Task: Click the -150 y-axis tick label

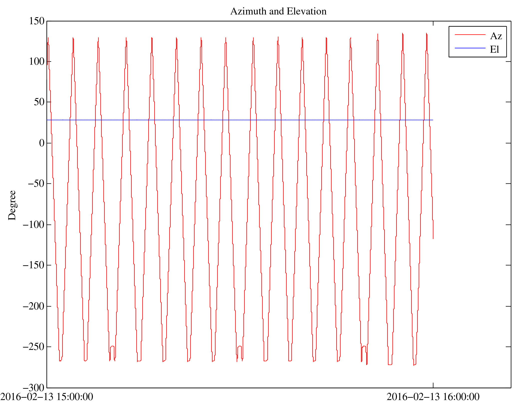Action: [33, 265]
